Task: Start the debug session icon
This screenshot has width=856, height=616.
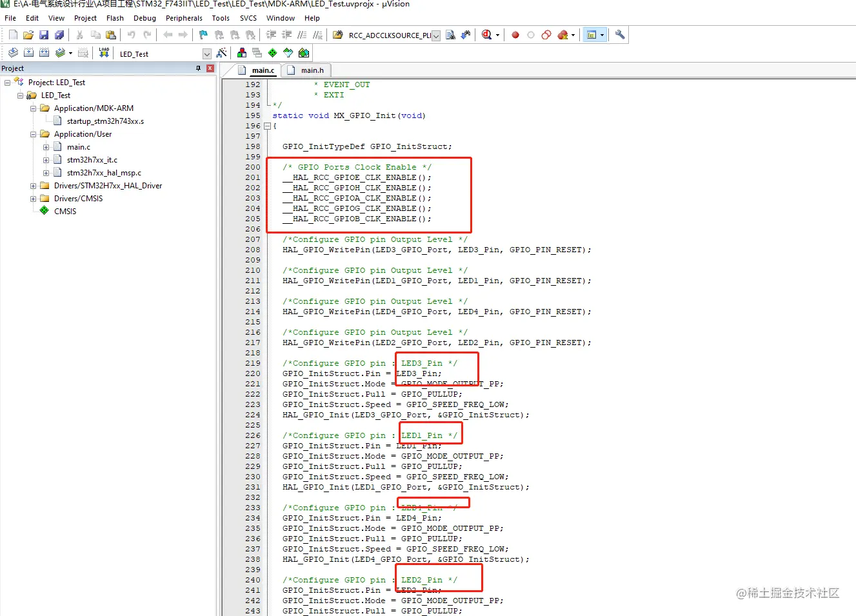Action: 486,35
